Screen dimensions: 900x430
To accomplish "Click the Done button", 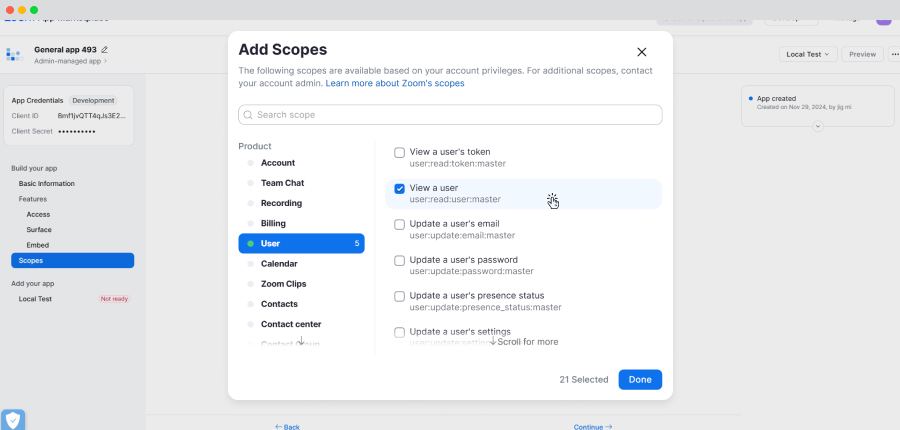I will tap(640, 379).
